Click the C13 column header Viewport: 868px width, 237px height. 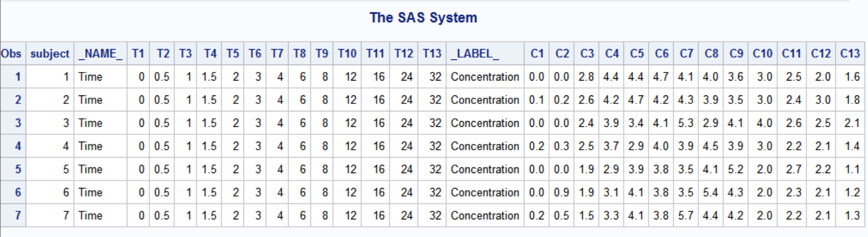click(850, 54)
